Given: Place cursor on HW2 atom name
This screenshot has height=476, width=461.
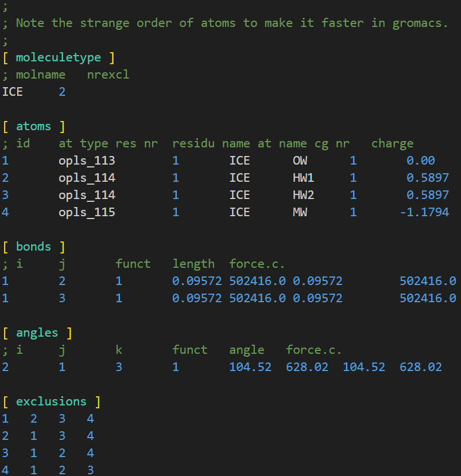Looking at the screenshot, I should pos(303,195).
